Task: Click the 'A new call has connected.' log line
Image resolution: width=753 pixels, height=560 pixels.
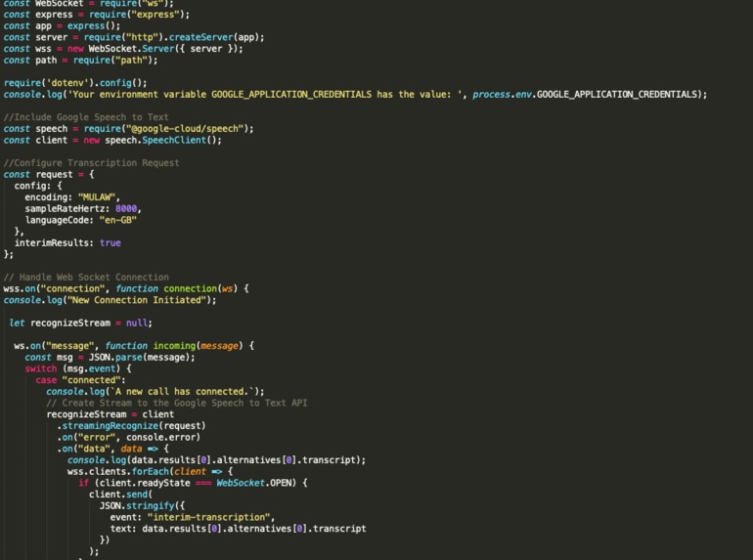Action: click(155, 392)
